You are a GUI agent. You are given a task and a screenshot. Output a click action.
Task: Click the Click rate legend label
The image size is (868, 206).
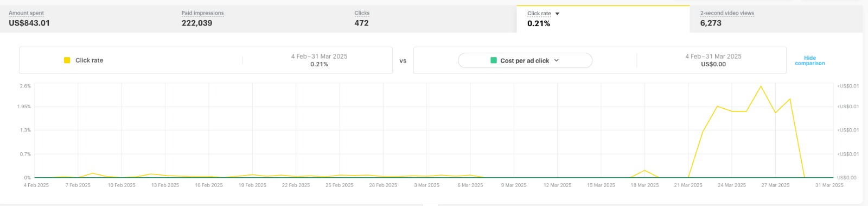click(x=89, y=60)
